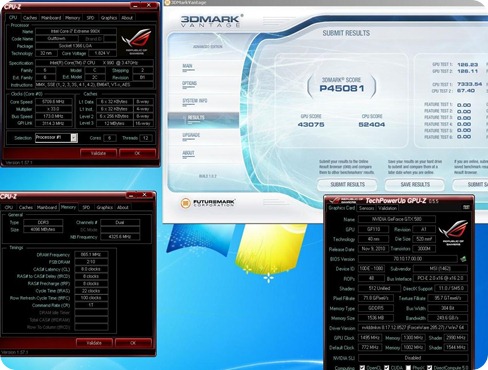The width and height of the screenshot is (488, 370).
Task: Open SPD tab in bottom CPU-Z window
Action: (x=86, y=207)
